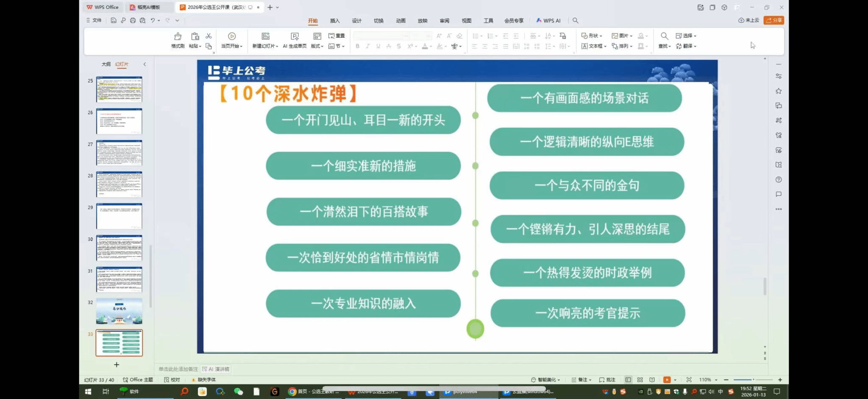Click the print icon in quick access toolbar
The height and width of the screenshot is (399, 868).
(x=133, y=20)
